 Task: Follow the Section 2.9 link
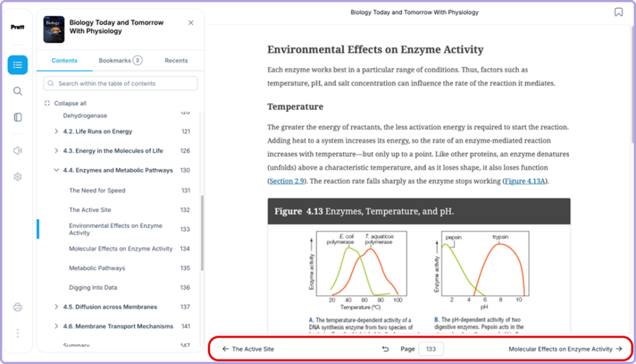pos(287,181)
